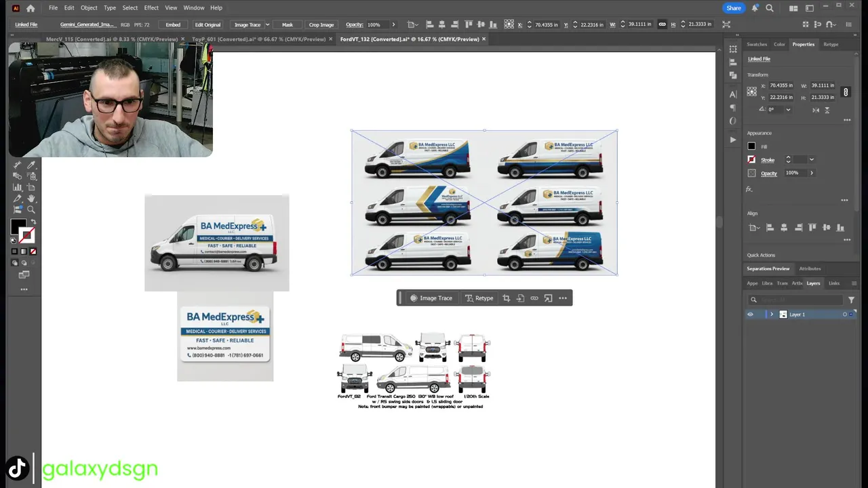Viewport: 868px width, 488px height.
Task: Toggle constrain width and height proportions
Action: [x=846, y=91]
